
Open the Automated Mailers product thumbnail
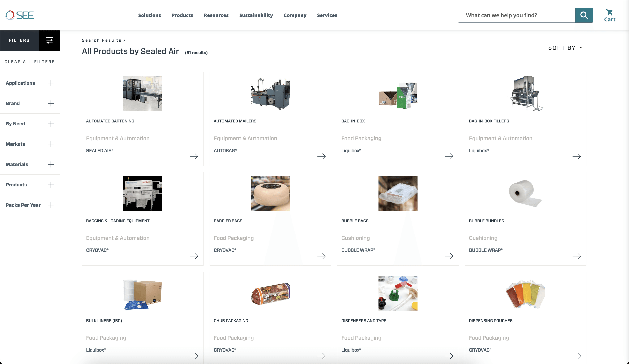click(270, 94)
